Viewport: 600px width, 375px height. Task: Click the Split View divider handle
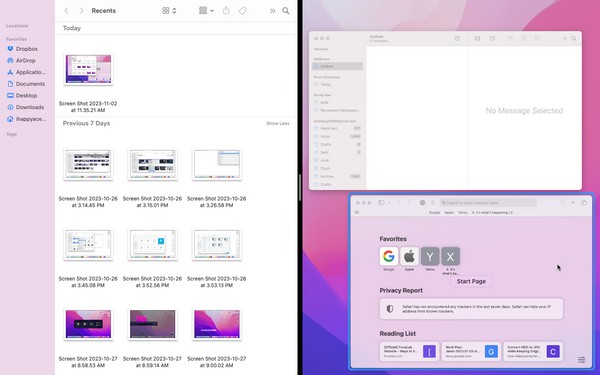300,188
